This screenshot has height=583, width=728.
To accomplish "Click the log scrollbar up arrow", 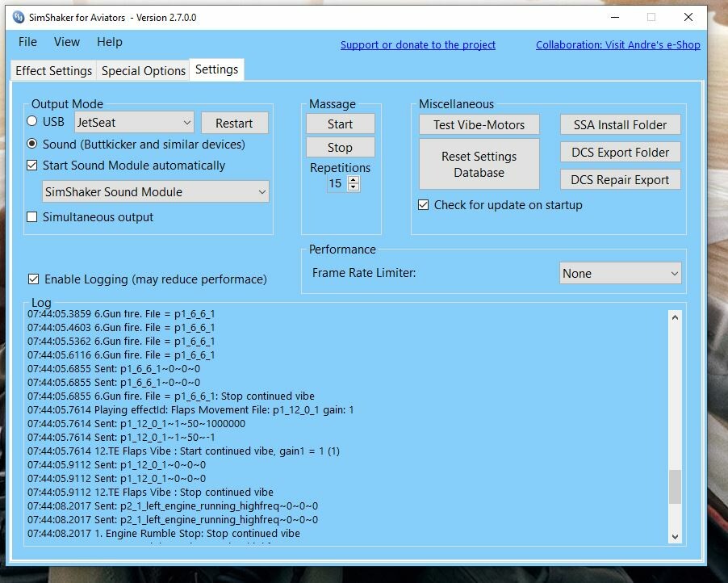I will (675, 317).
